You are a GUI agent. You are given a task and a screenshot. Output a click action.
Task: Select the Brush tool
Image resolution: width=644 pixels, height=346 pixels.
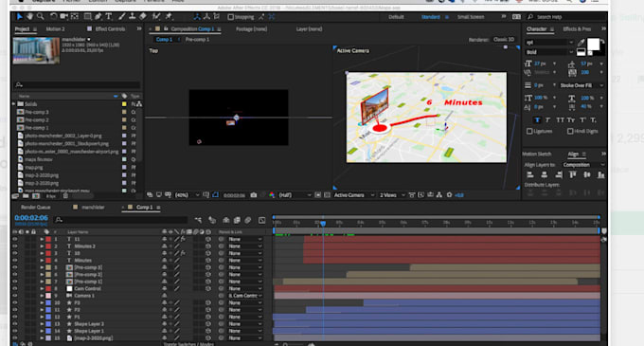point(122,16)
